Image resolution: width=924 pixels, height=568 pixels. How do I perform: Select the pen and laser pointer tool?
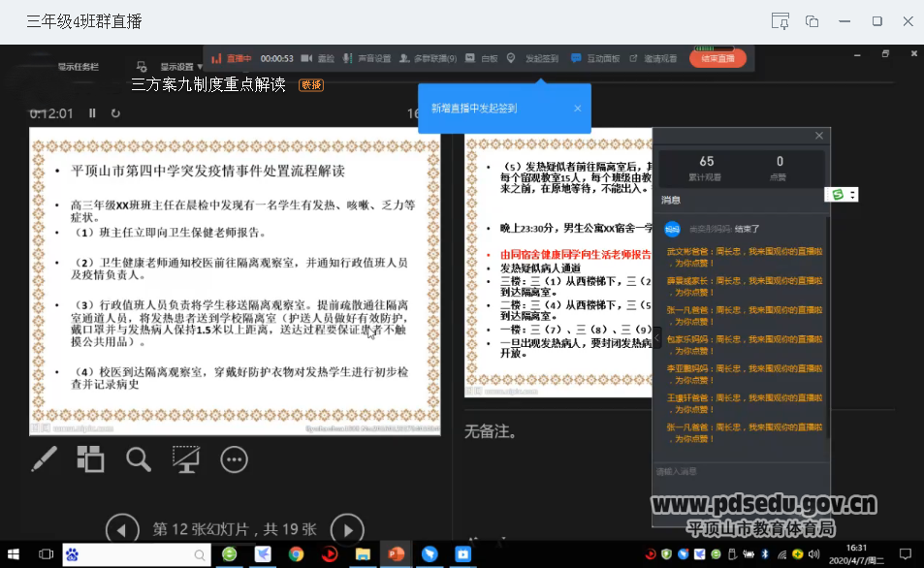44,458
